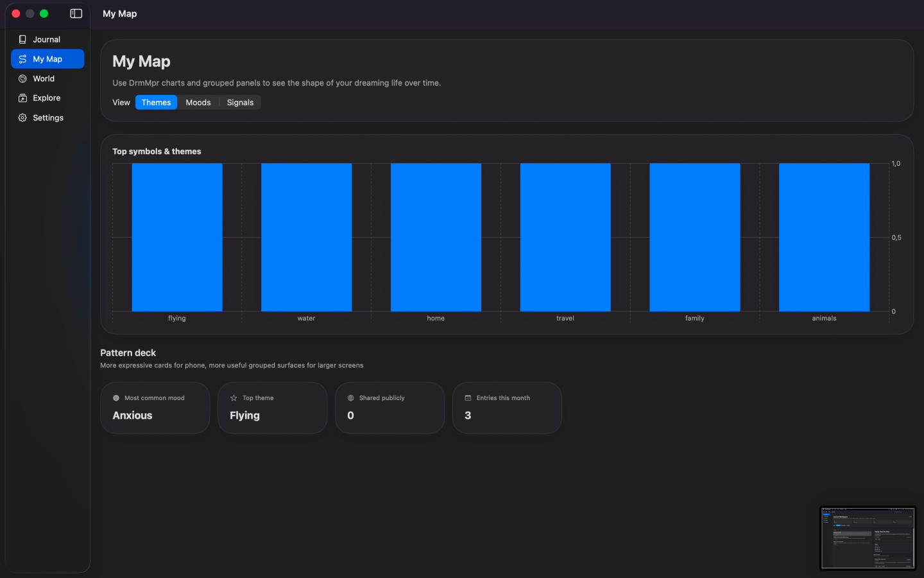
Task: Switch the view to Signals
Action: click(240, 103)
